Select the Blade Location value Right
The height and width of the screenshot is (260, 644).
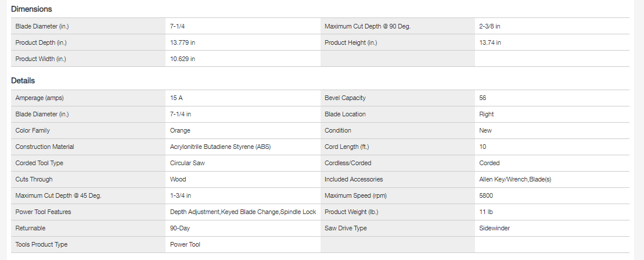487,114
